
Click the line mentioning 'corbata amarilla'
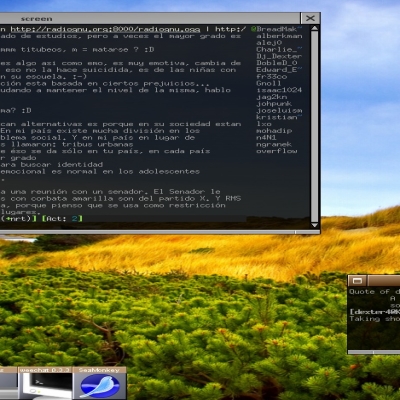pyautogui.click(x=120, y=198)
